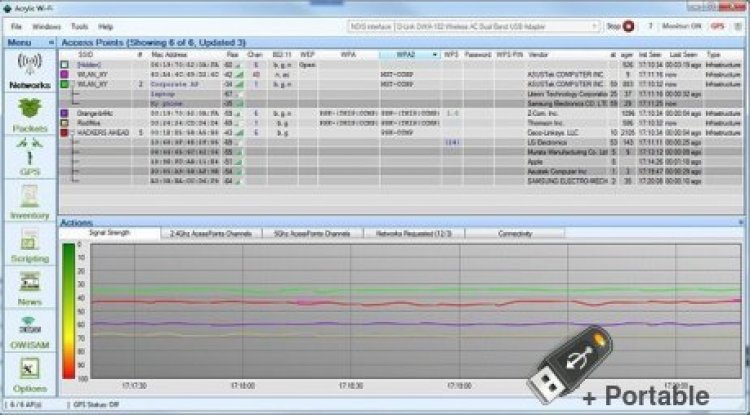
Task: Click green swatch of the Corporate AP WLAN_XY
Action: tap(65, 84)
